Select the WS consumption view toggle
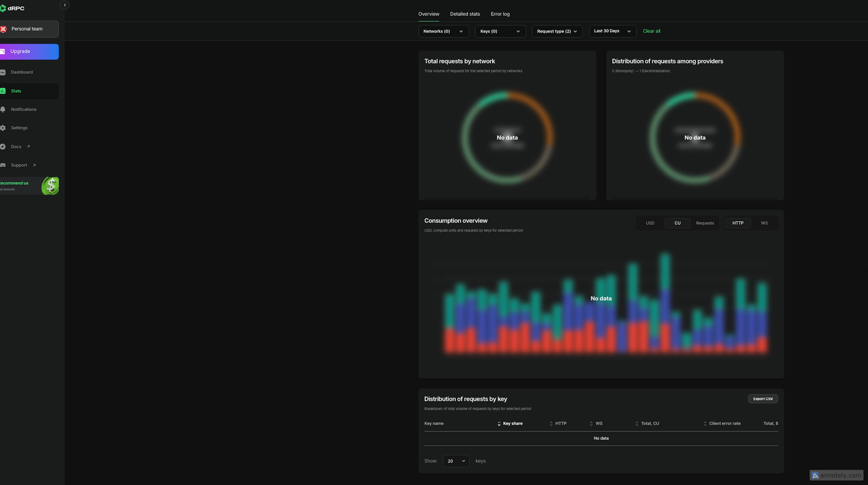Screen dimensions: 868x485 click(x=764, y=222)
